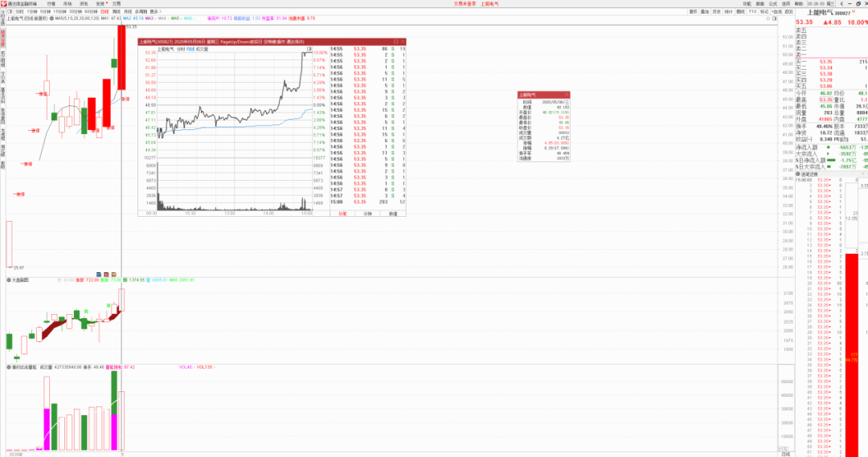
Task: Click the 叠加 overlay toolbar button
Action: pyautogui.click(x=705, y=11)
